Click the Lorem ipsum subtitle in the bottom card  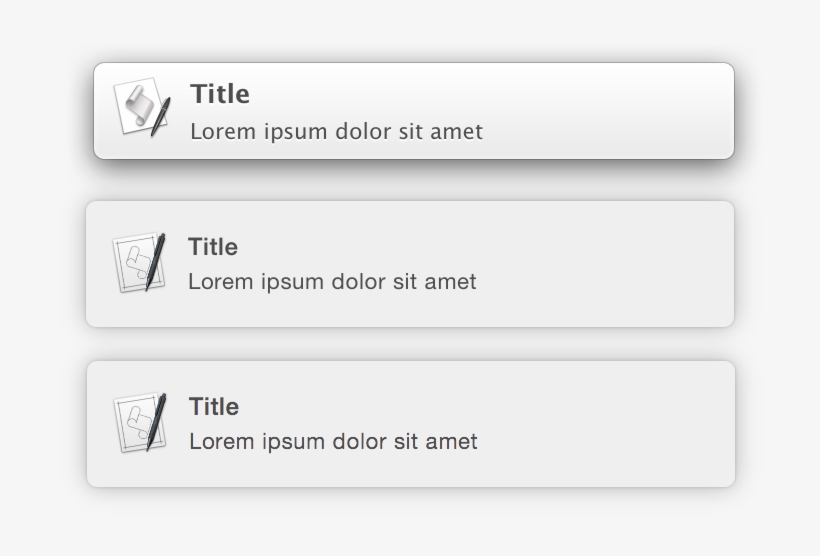click(333, 442)
